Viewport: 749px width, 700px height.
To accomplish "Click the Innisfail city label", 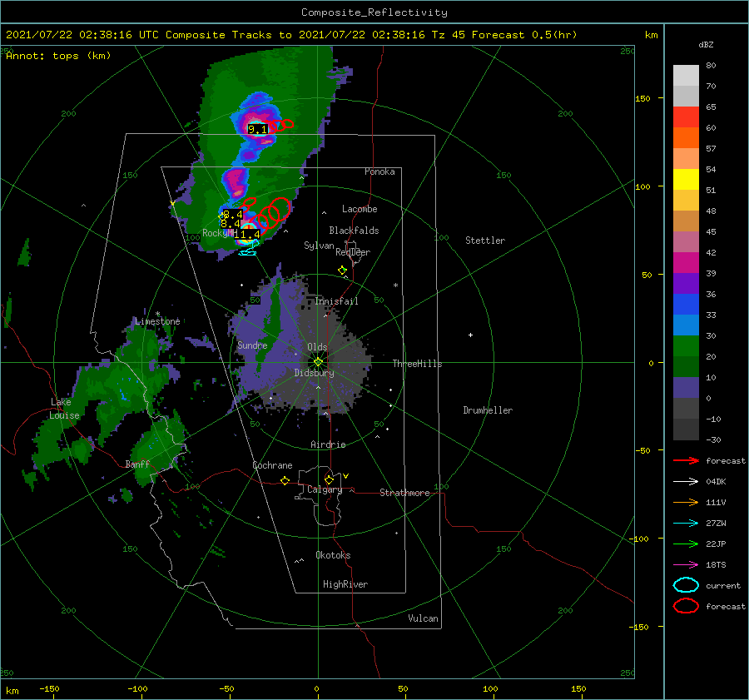I will [x=336, y=301].
